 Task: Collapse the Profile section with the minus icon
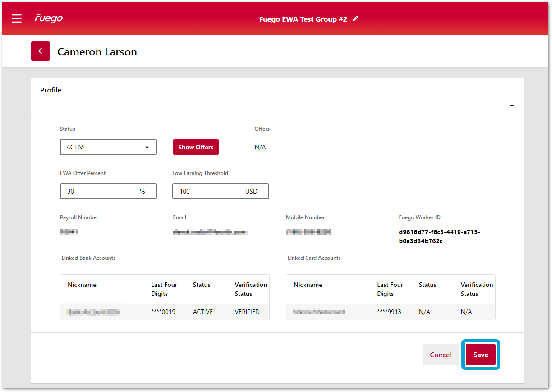click(x=511, y=106)
